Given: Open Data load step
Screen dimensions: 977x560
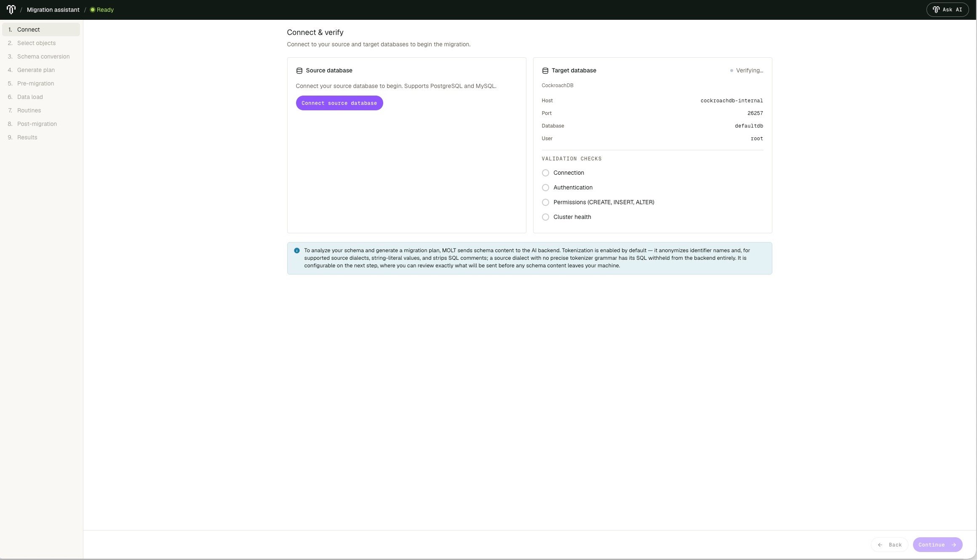Looking at the screenshot, I should tap(41, 97).
